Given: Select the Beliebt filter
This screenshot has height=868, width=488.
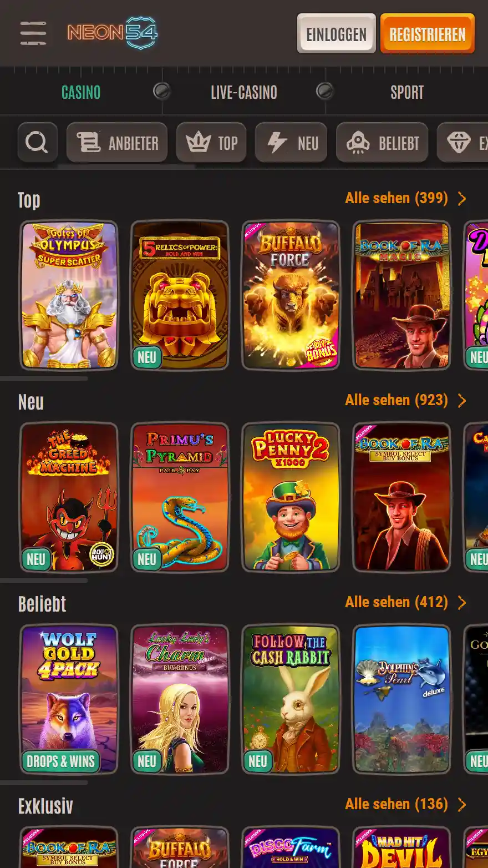Looking at the screenshot, I should point(382,143).
